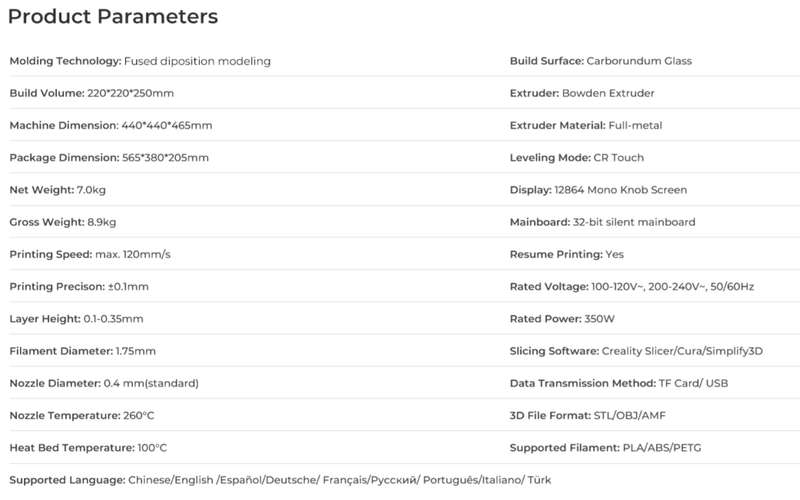Image resolution: width=800 pixels, height=500 pixels.
Task: Select the Printing Speed max. 120mm/s text
Action: (x=90, y=254)
